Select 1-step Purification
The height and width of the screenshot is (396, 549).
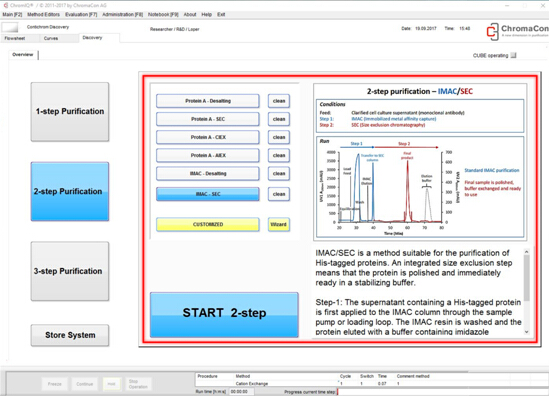point(70,112)
